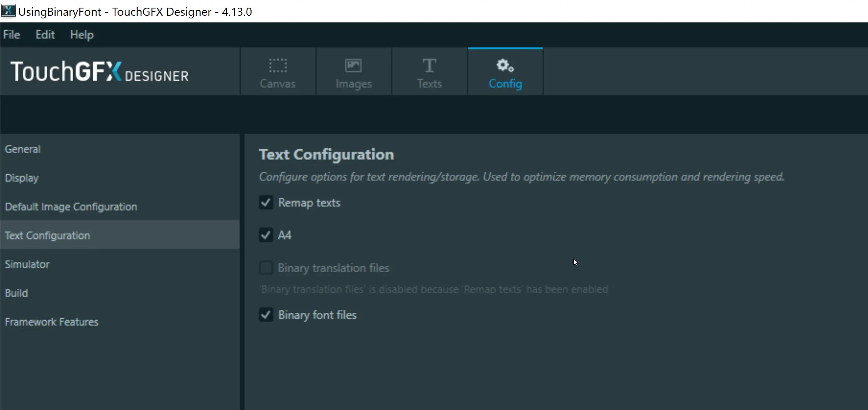Click the TouchGFX Designer logo
The height and width of the screenshot is (410, 868).
(x=100, y=71)
